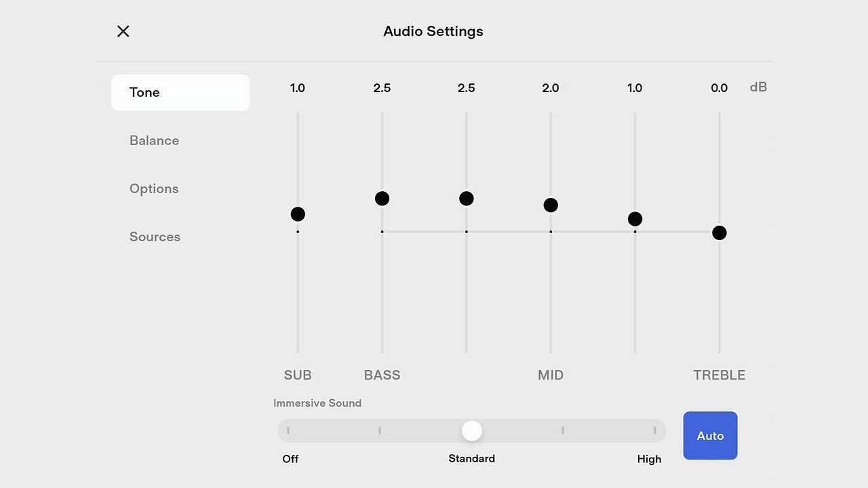Switch to the Options tab
This screenshot has height=488, width=868.
click(154, 188)
